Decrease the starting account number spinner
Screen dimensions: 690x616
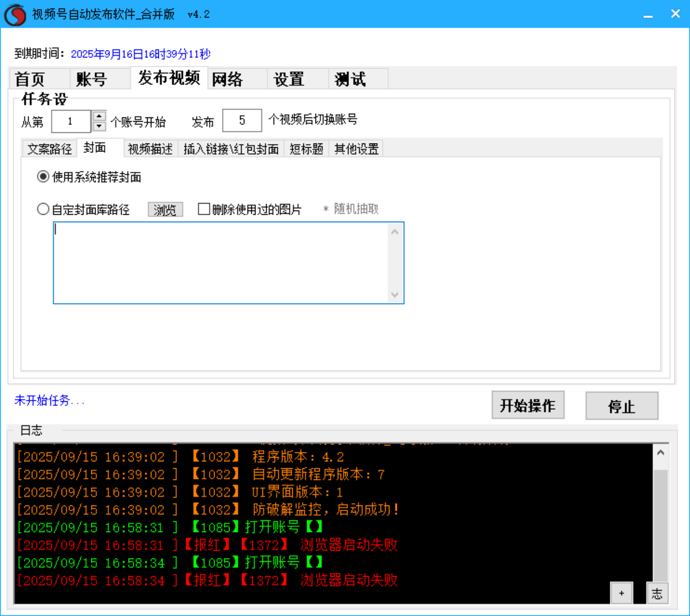pyautogui.click(x=99, y=126)
